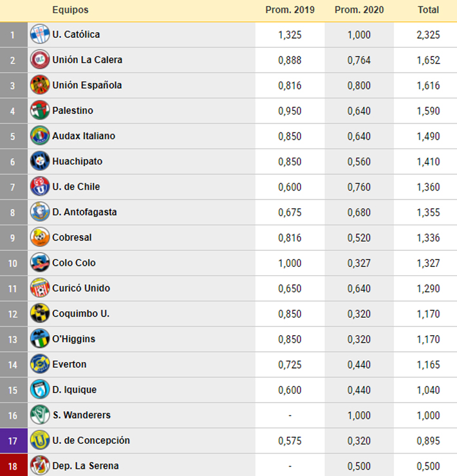The image size is (457, 476).
Task: Click the Colo Colo club badge
Action: tap(40, 263)
